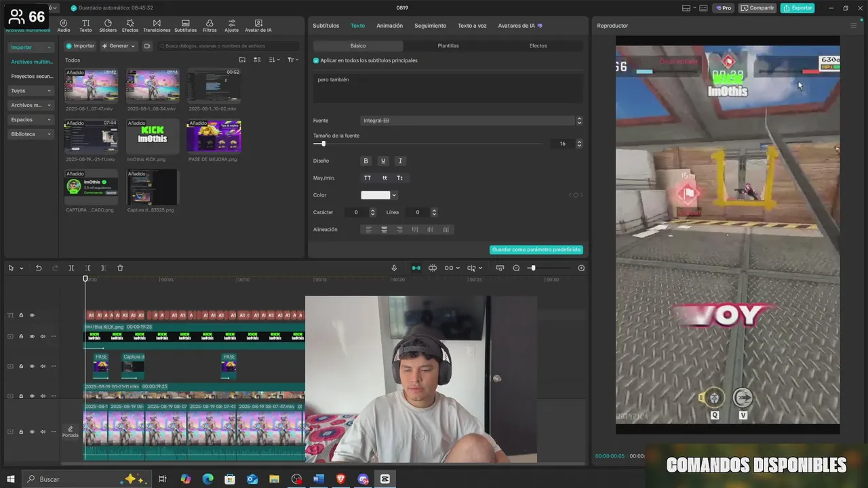Expand the Tuyos sidebar section

[31, 91]
